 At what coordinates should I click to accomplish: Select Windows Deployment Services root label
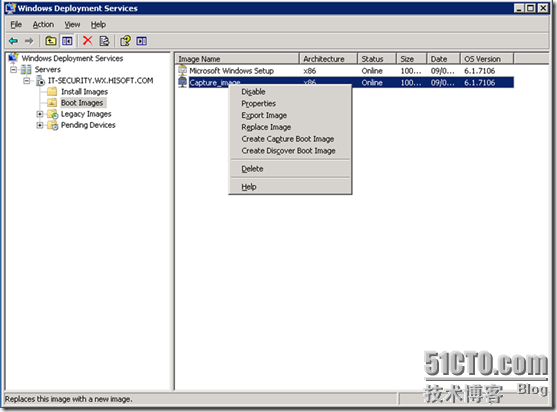[72, 58]
